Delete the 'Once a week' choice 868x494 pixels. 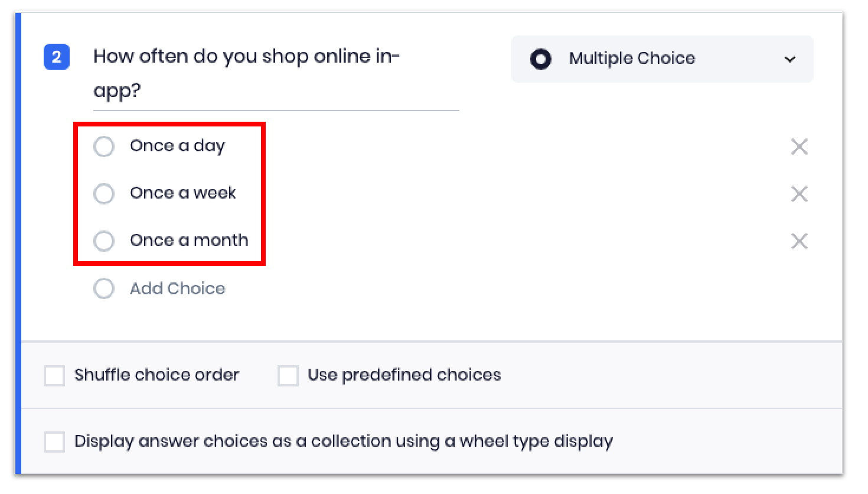tap(799, 194)
